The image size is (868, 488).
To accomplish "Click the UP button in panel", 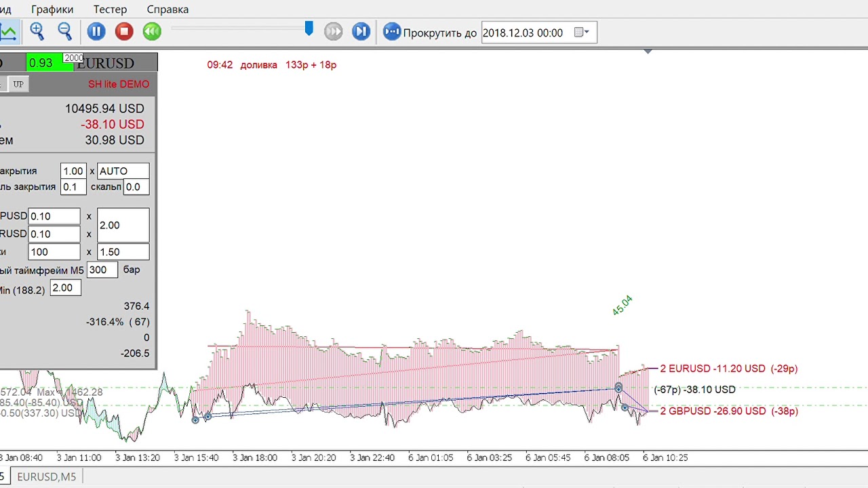I will tap(18, 84).
